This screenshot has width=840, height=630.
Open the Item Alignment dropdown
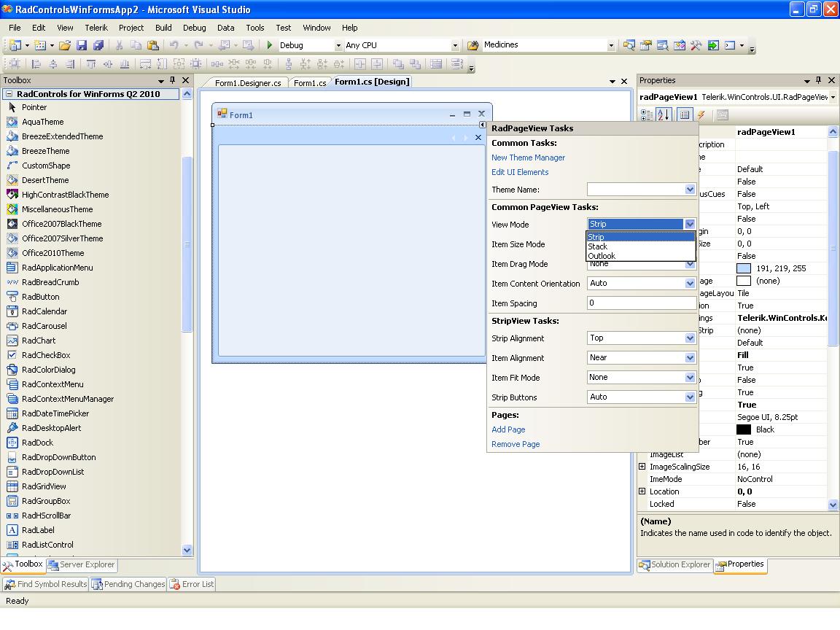690,358
